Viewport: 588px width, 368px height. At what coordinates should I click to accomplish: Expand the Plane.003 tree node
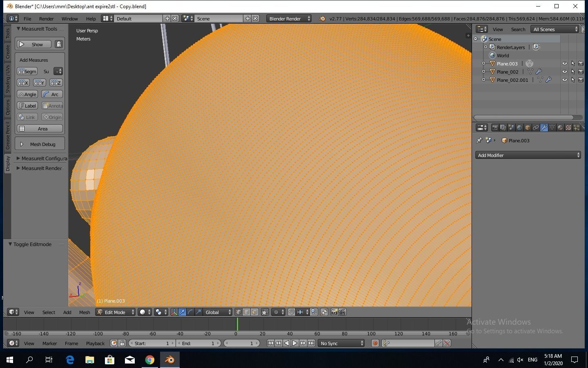click(x=484, y=63)
